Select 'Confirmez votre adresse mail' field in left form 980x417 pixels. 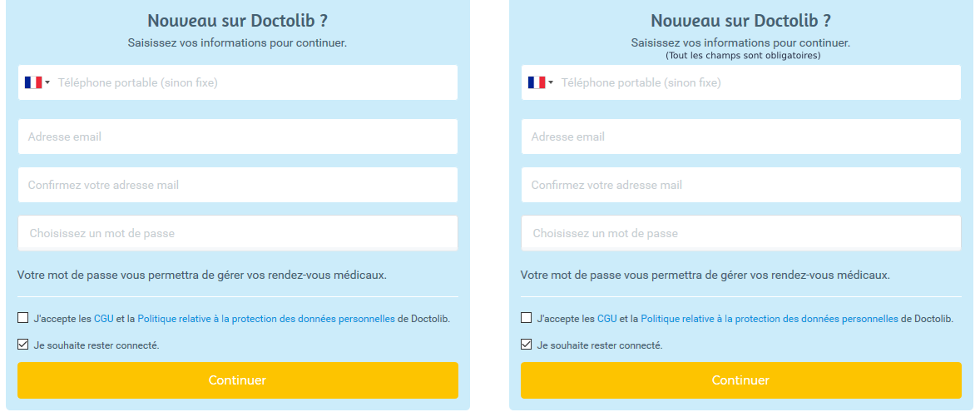tap(237, 185)
